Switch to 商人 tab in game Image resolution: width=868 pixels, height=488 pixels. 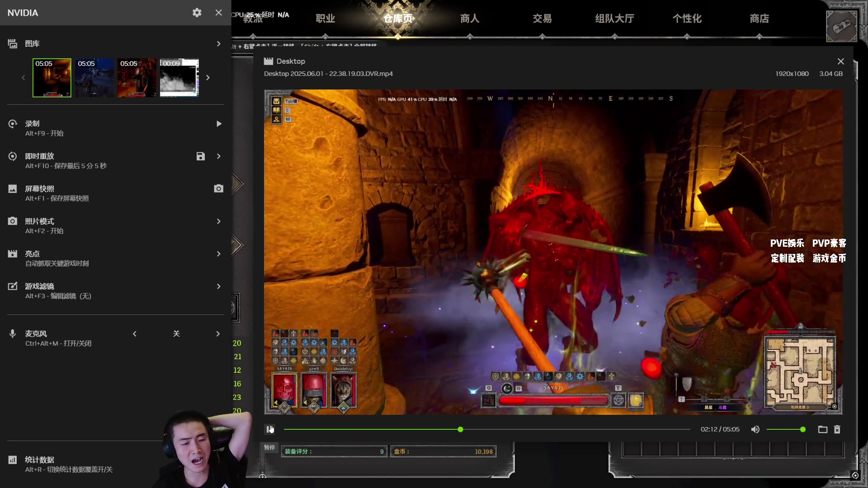pos(470,19)
